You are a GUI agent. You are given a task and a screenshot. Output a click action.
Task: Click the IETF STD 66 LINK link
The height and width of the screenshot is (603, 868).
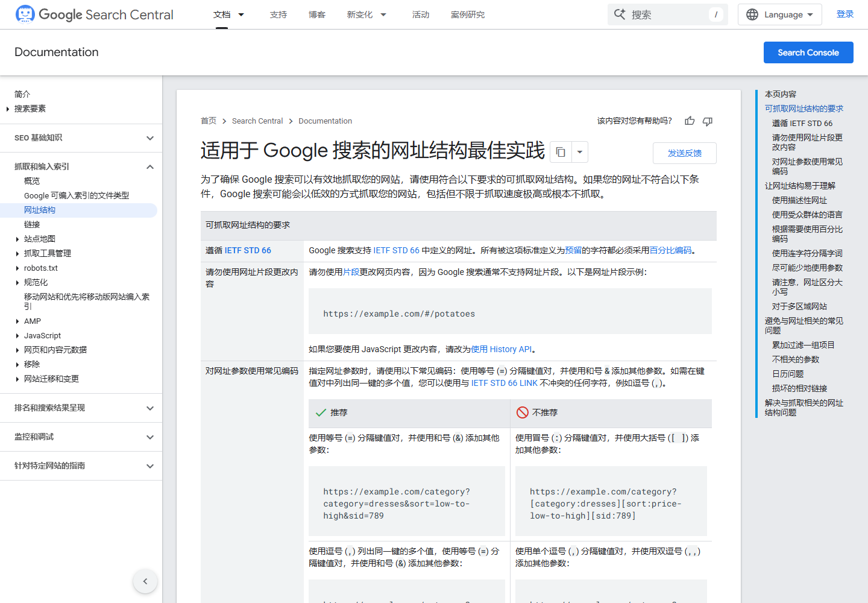click(505, 383)
